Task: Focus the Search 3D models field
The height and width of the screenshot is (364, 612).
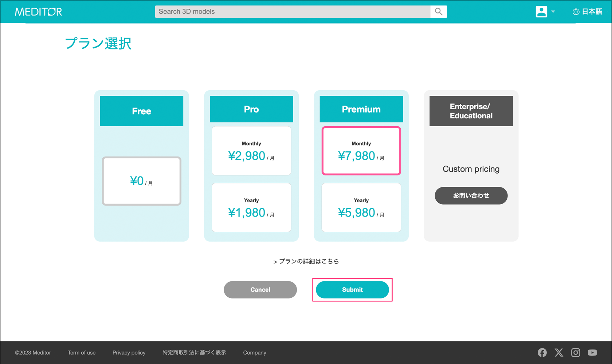Action: (x=292, y=12)
